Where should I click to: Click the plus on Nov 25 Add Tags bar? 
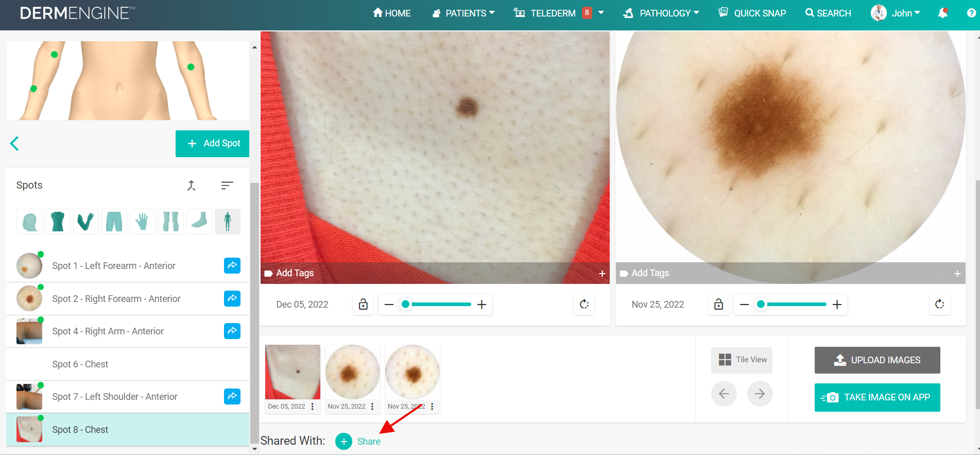point(957,274)
